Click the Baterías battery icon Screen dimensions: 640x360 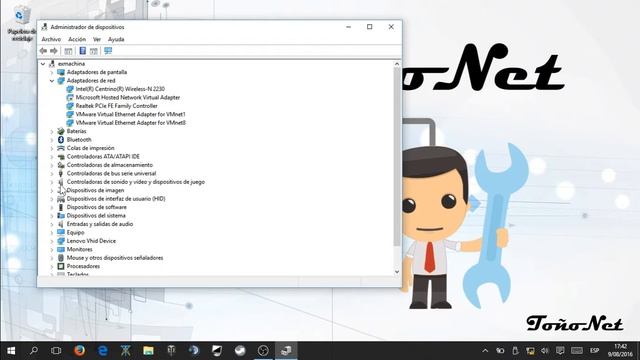[61, 131]
